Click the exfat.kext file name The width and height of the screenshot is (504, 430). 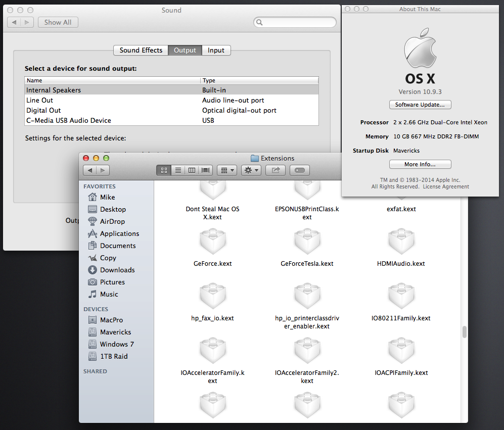point(401,209)
